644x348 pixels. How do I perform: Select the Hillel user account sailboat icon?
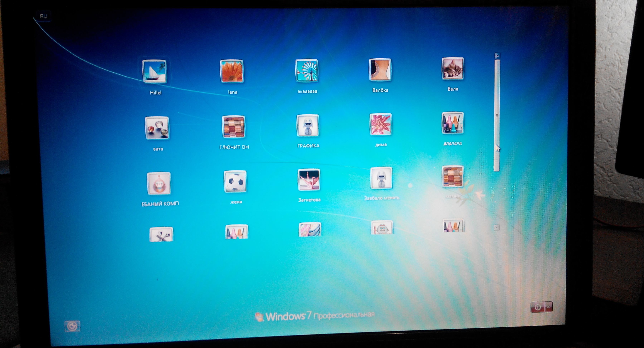pos(154,71)
